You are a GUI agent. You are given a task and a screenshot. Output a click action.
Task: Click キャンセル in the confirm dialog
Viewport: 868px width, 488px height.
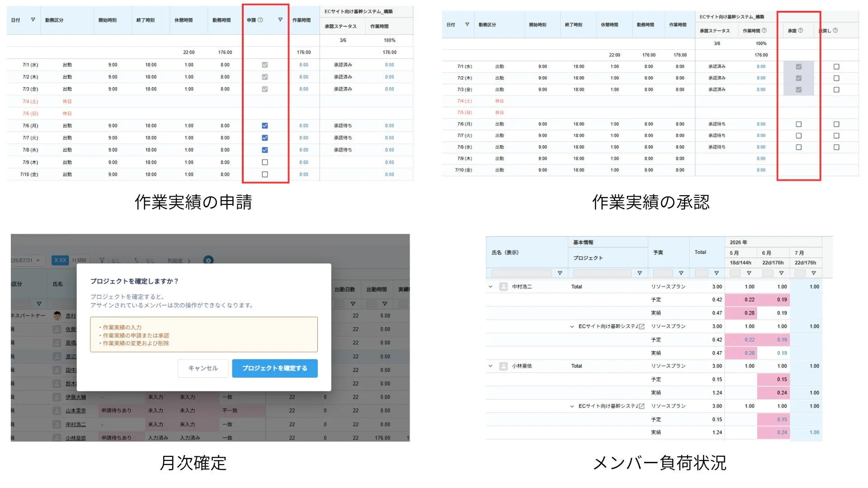coord(203,369)
